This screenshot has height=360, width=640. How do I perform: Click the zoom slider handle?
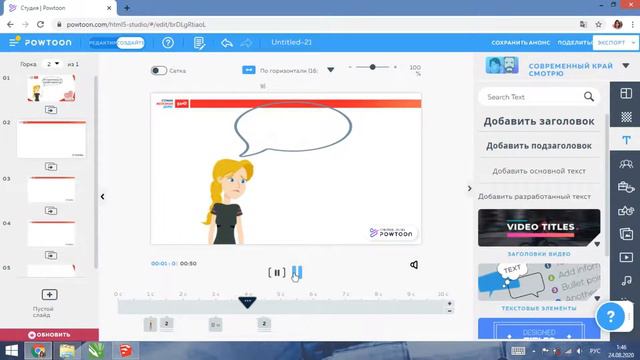point(373,67)
